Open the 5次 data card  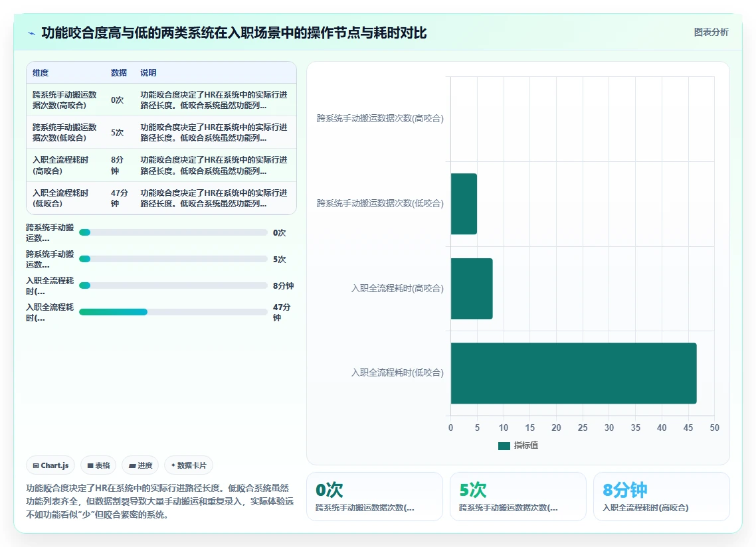518,497
